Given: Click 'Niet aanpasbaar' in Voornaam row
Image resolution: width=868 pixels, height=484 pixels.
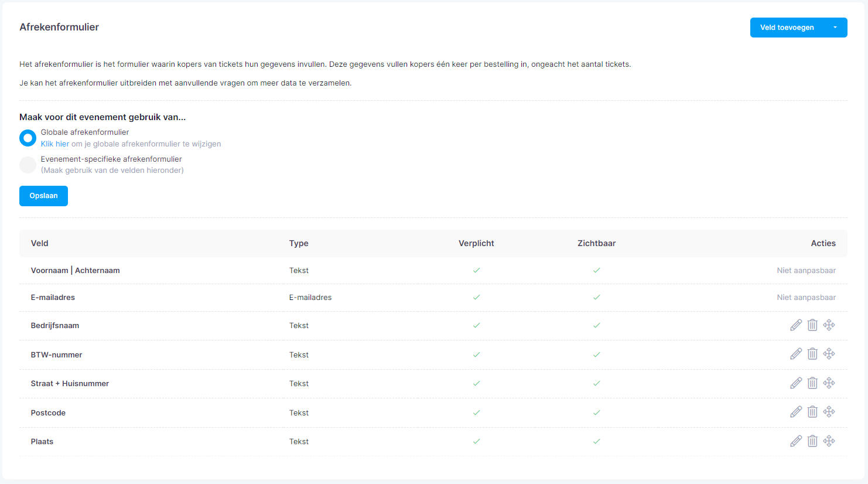Looking at the screenshot, I should [x=806, y=270].
